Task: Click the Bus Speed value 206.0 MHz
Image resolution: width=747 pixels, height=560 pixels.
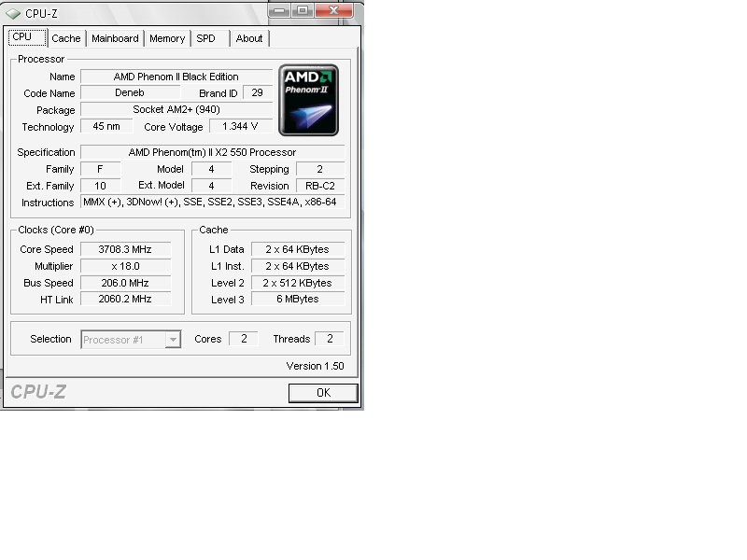Action: 125,283
